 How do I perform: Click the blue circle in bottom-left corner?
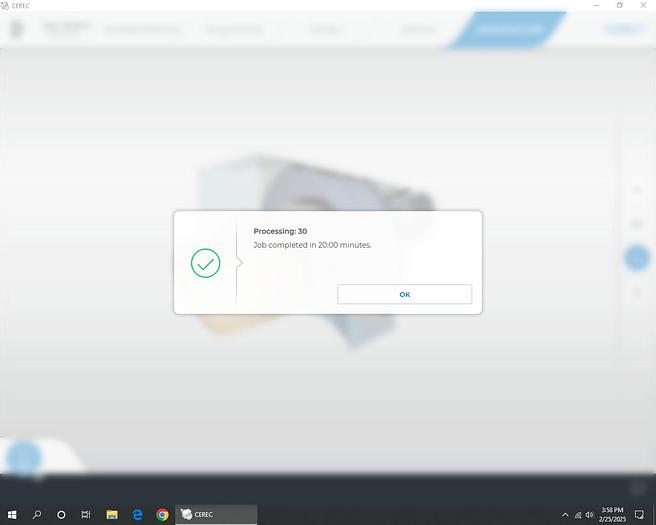pyautogui.click(x=23, y=458)
